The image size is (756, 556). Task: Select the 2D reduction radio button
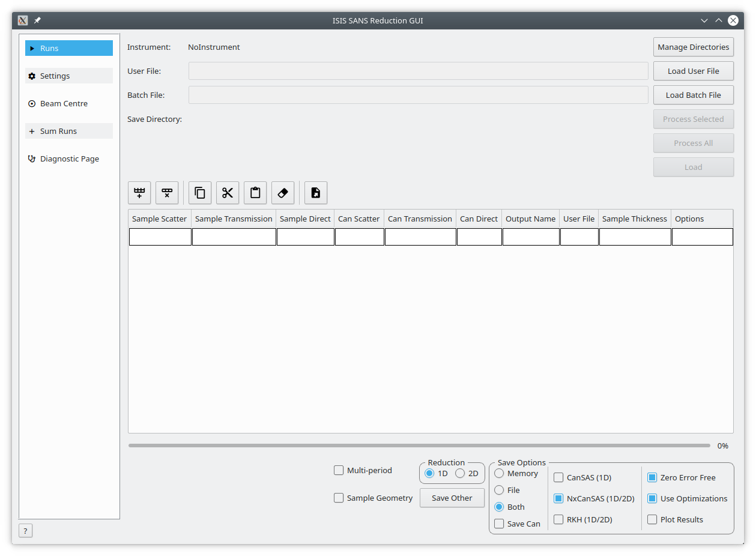pyautogui.click(x=459, y=473)
